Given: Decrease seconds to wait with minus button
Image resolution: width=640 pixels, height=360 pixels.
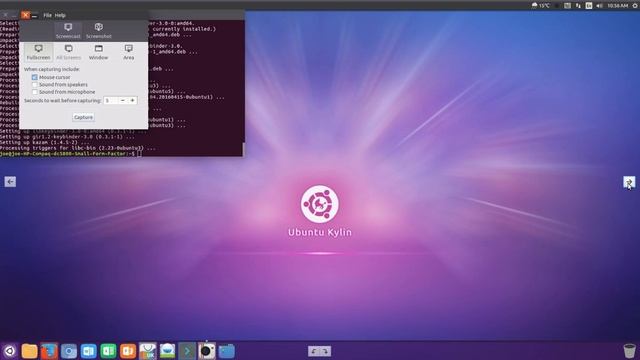Looking at the screenshot, I should coord(122,100).
